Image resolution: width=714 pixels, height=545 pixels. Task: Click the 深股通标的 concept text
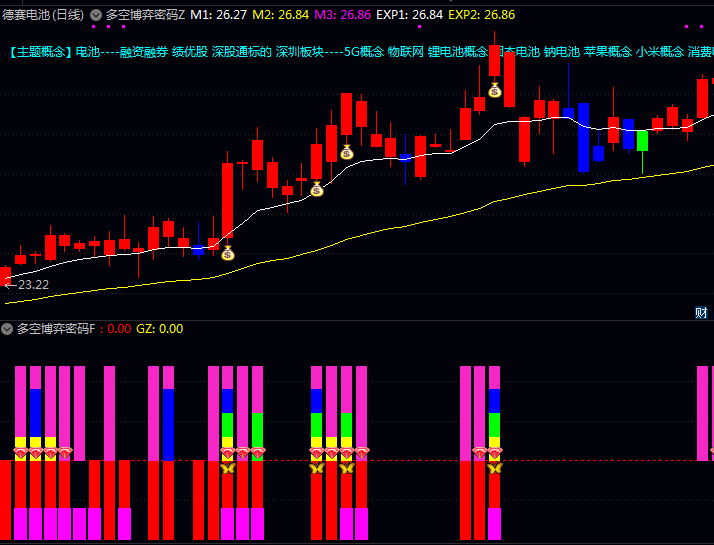pos(241,52)
